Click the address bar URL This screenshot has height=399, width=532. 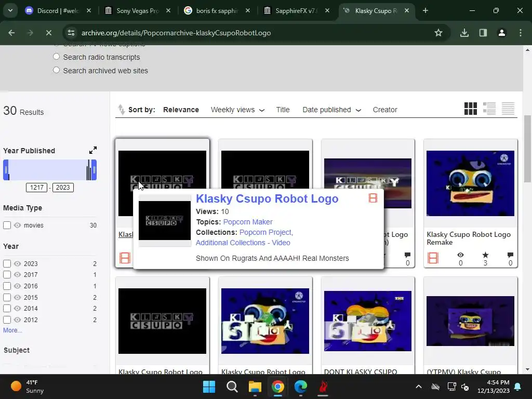[176, 33]
